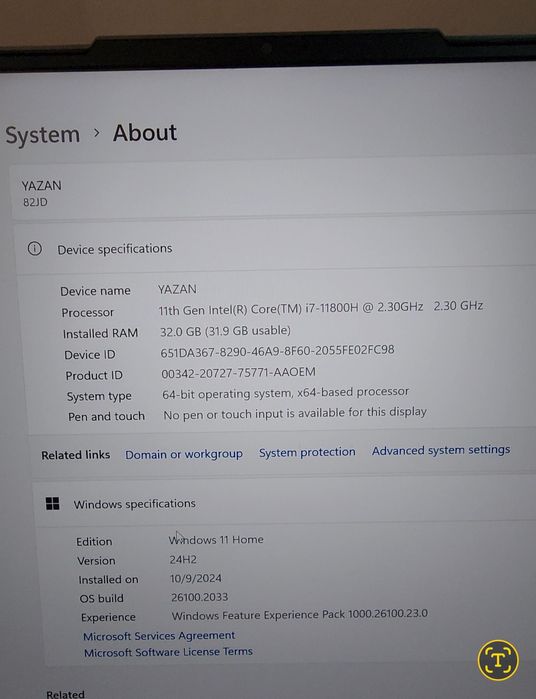Viewport: 536px width, 699px height.
Task: Click the About page title
Action: point(144,133)
